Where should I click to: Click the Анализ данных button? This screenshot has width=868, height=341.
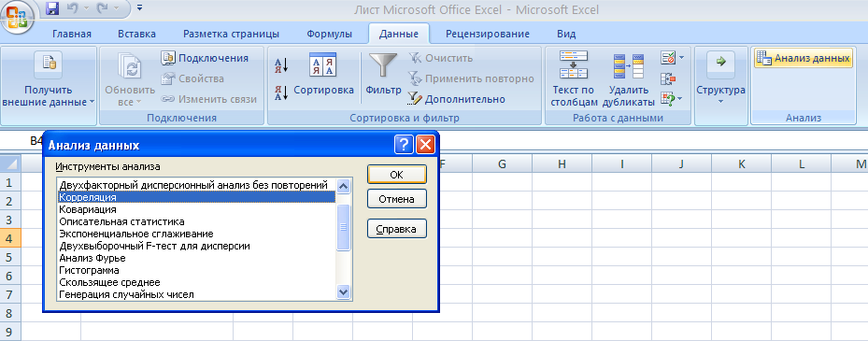pos(803,58)
